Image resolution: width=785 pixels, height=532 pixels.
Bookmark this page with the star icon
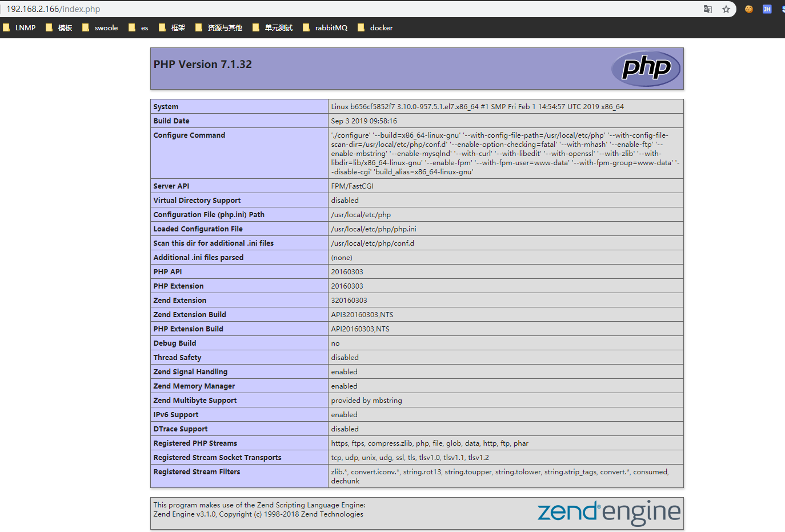[726, 9]
